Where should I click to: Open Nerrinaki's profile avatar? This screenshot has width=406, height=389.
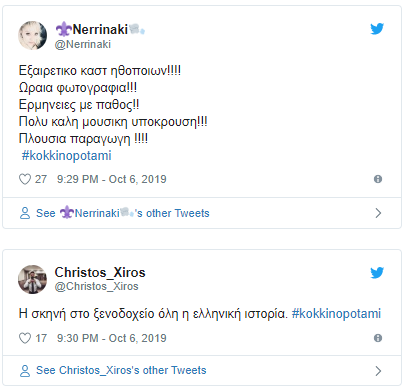pyautogui.click(x=32, y=35)
